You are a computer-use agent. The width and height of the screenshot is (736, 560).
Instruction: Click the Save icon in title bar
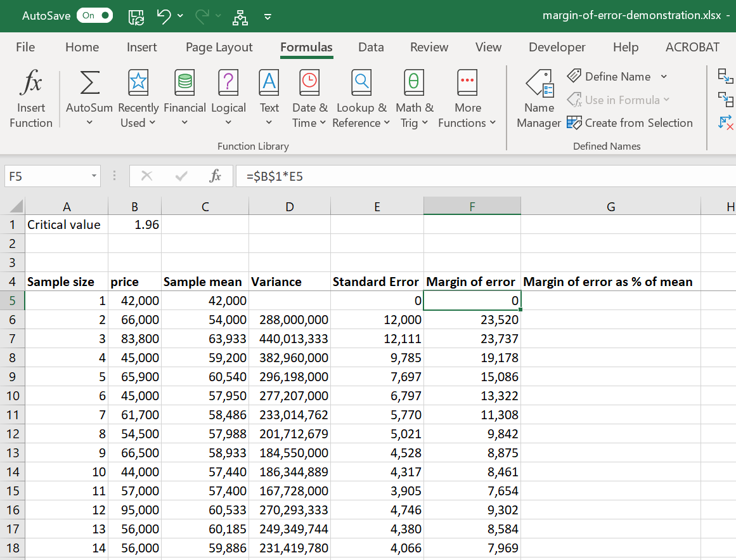click(136, 16)
